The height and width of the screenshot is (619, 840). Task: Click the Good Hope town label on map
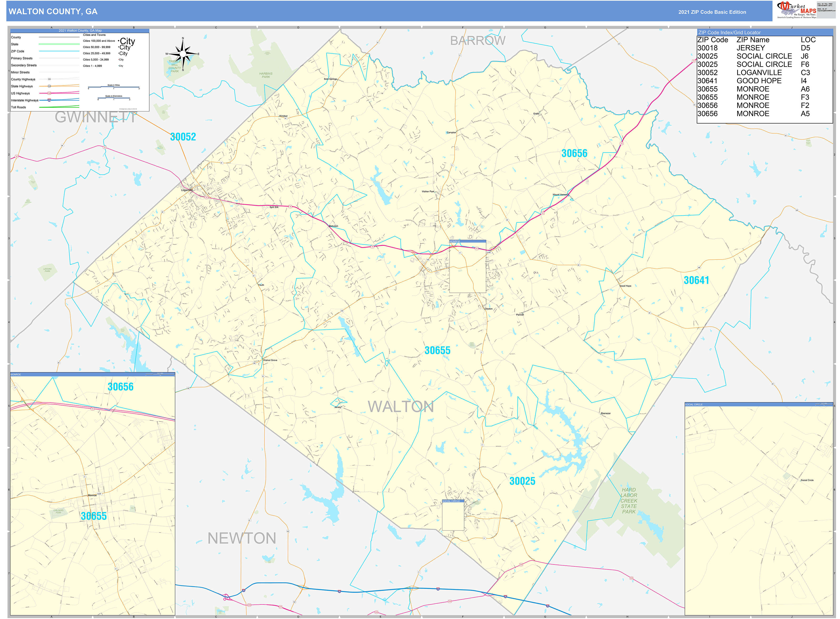pos(625,286)
